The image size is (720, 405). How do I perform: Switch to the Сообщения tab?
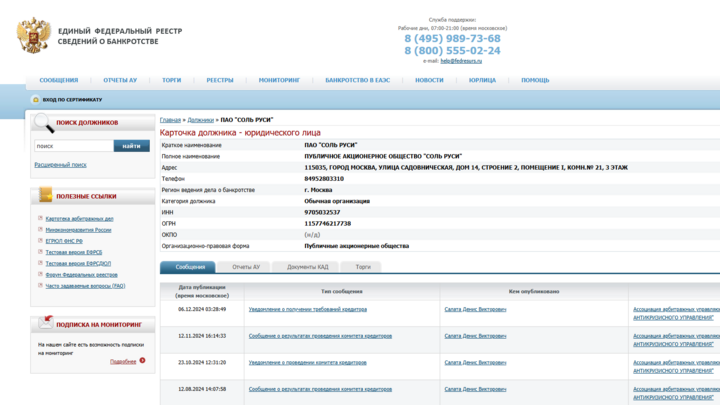pos(187,267)
